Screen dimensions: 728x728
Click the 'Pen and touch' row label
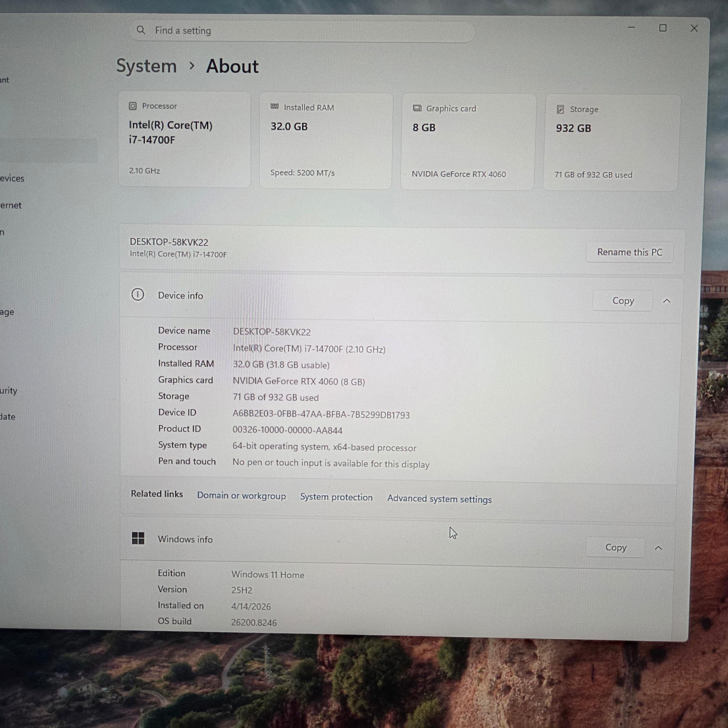click(x=187, y=461)
